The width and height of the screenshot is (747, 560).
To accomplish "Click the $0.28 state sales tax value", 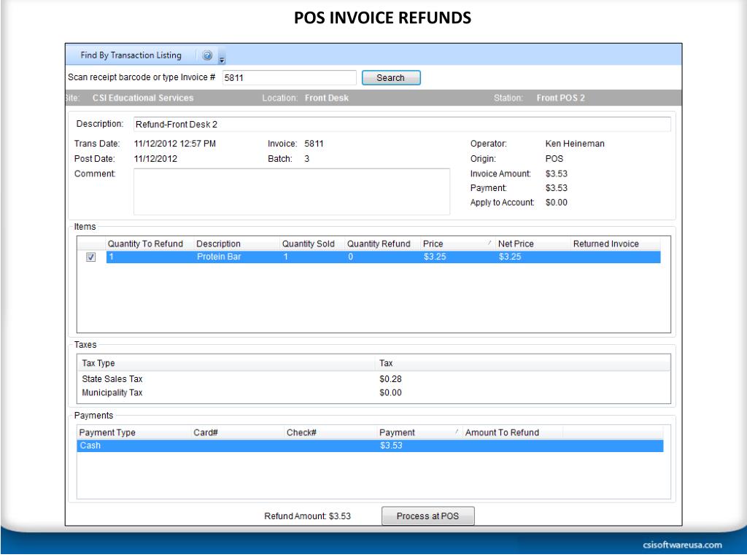I will (x=391, y=379).
